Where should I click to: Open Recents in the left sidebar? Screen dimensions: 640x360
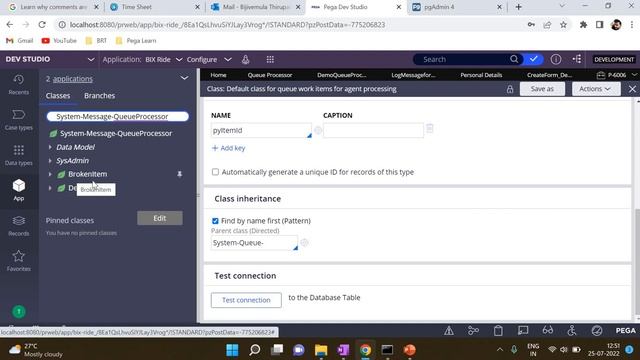pyautogui.click(x=18, y=84)
